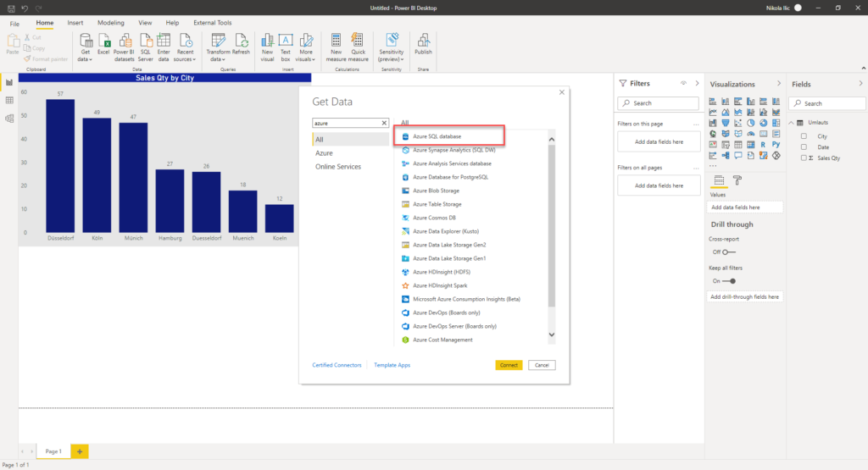Switch to the Insert ribbon tab
This screenshot has width=868, height=470.
pos(75,23)
